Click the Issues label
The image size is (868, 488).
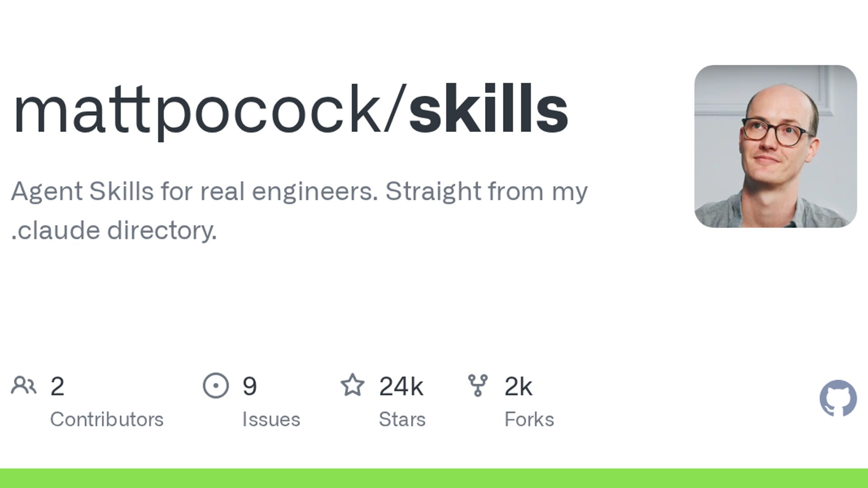tap(271, 419)
